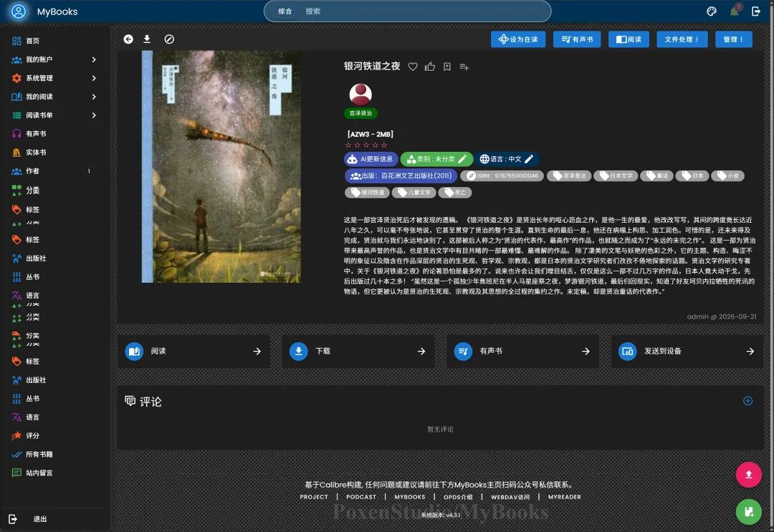Screen dimensions: 774x532
Task: Expand 我的阅读 in the sidebar
Action: (x=54, y=97)
